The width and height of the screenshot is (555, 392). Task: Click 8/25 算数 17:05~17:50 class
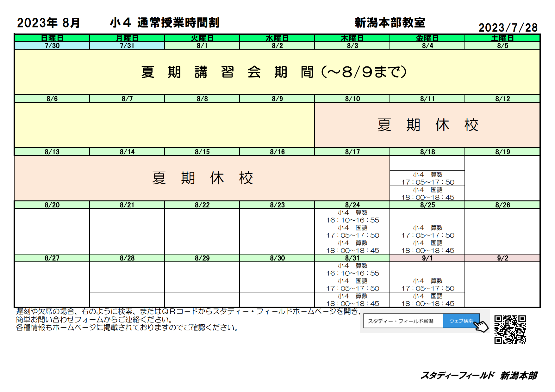[x=427, y=231]
